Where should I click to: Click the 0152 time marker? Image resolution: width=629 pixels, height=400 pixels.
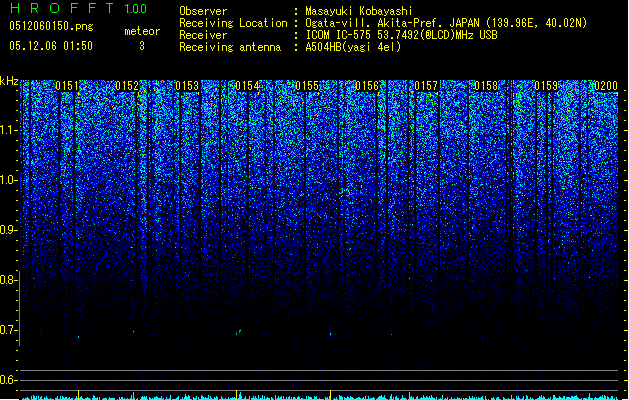[127, 86]
